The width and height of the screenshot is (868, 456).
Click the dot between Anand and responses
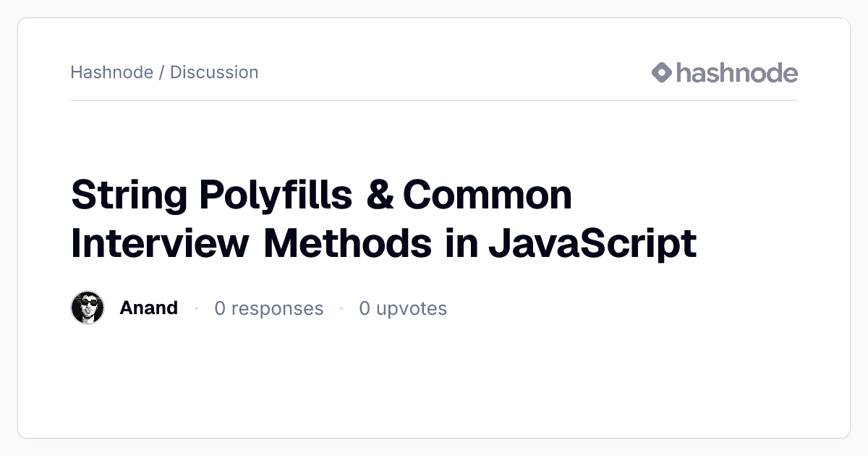coord(196,308)
